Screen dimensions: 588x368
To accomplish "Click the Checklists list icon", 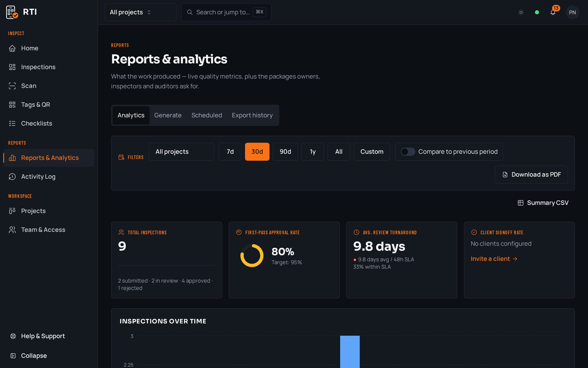I will tap(12, 123).
